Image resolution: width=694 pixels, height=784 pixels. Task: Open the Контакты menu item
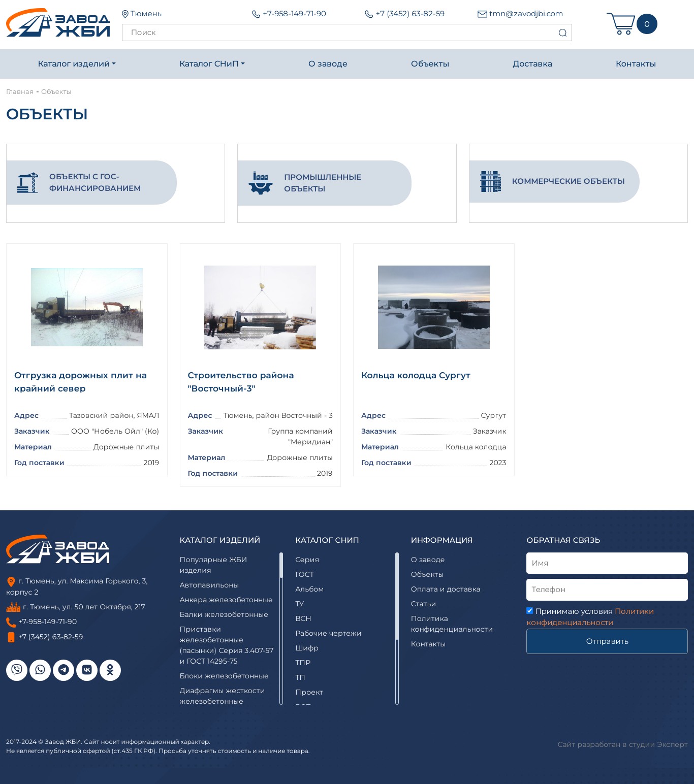click(636, 64)
